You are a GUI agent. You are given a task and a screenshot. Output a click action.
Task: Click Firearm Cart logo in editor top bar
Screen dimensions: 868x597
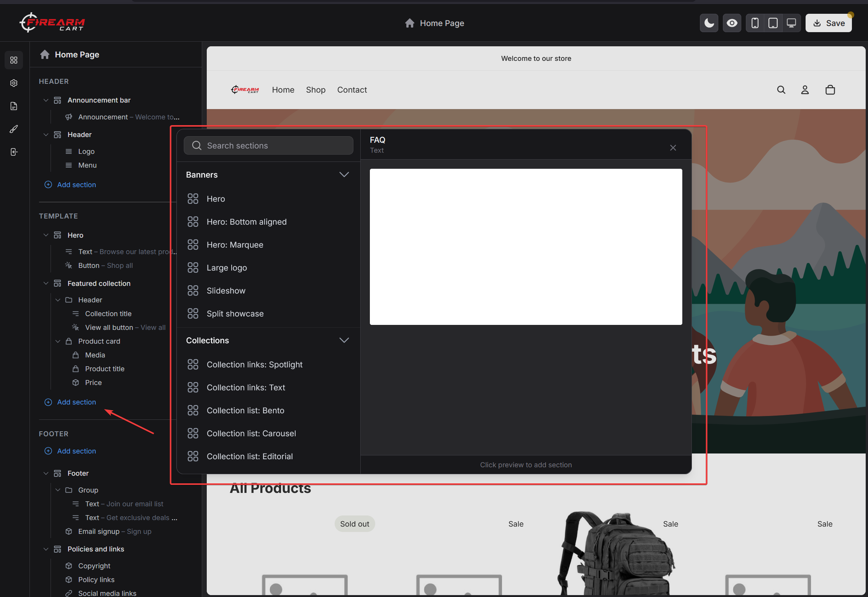[52, 23]
